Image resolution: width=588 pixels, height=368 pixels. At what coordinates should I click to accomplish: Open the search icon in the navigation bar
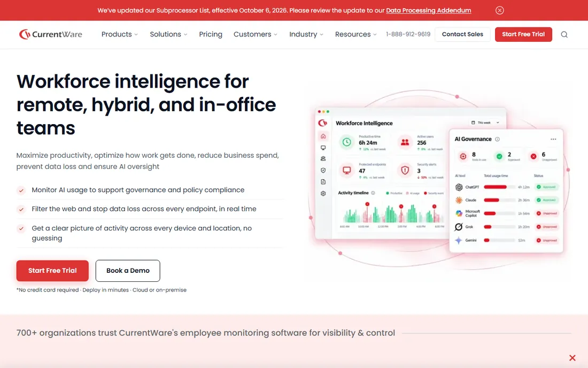[x=564, y=35]
